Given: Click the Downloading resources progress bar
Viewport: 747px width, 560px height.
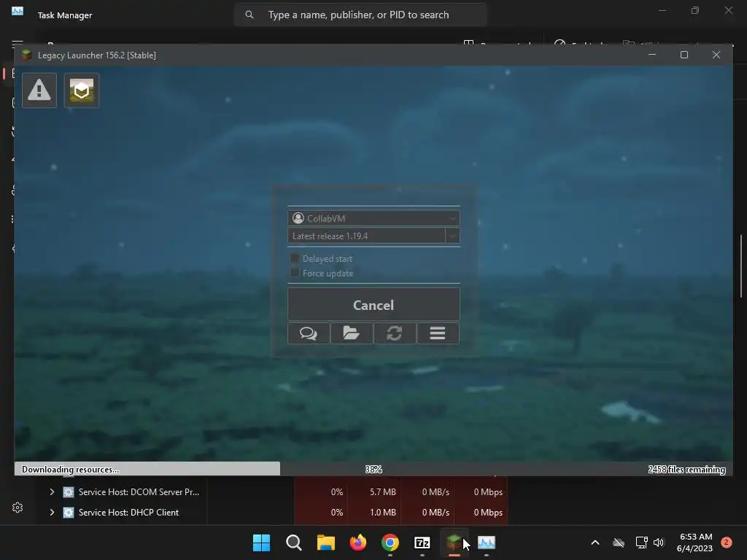Looking at the screenshot, I should point(373,469).
